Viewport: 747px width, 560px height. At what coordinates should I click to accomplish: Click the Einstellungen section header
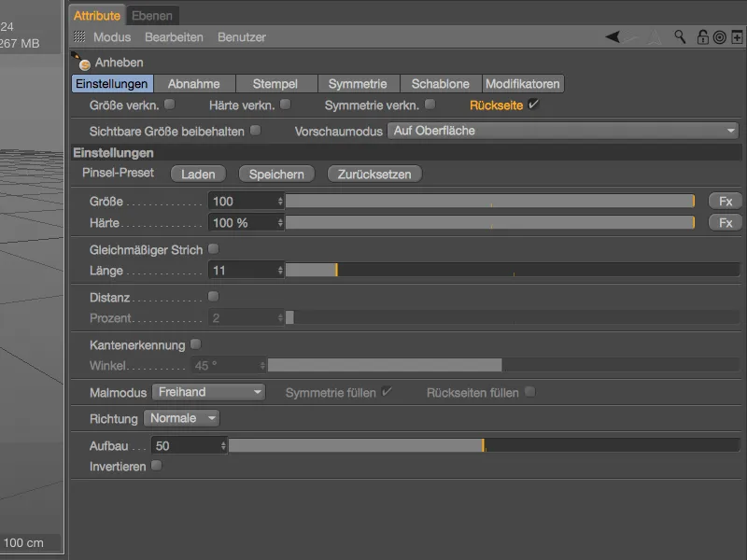(x=406, y=153)
